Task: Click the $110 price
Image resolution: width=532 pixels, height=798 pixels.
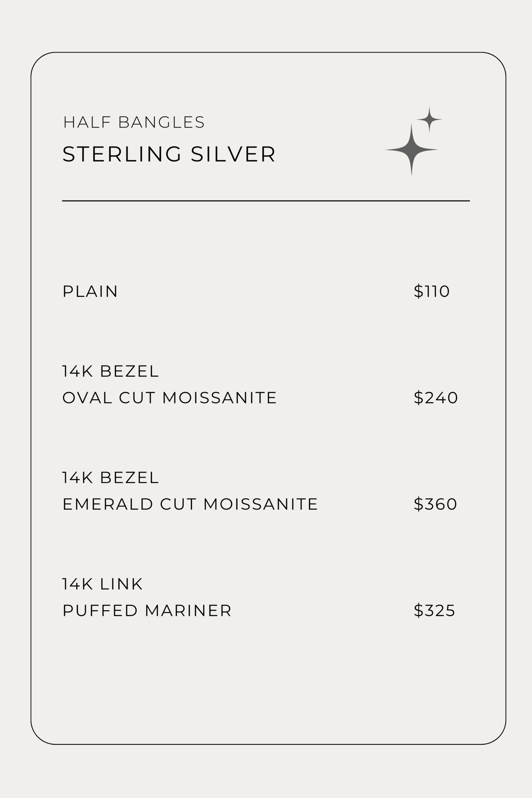Action: 432,291
